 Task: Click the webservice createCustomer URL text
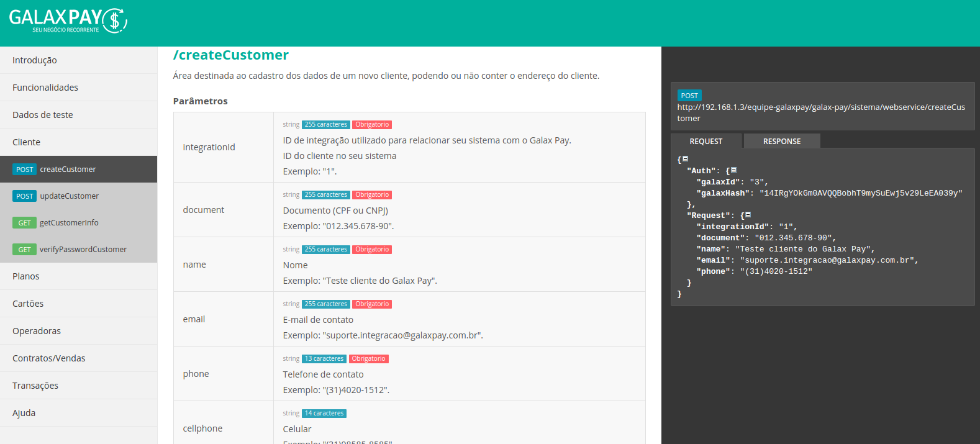click(821, 112)
